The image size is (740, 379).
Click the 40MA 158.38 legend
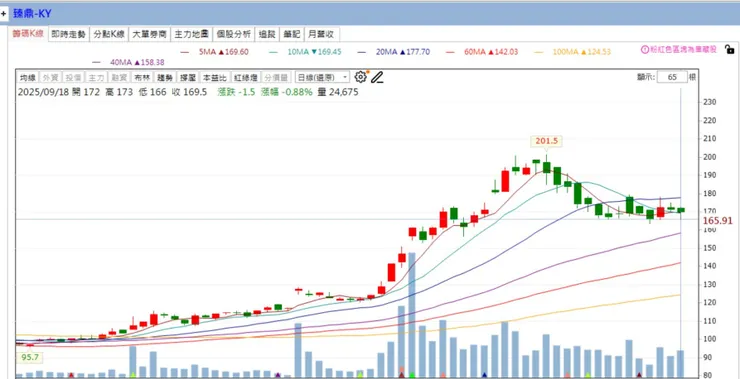(x=137, y=62)
